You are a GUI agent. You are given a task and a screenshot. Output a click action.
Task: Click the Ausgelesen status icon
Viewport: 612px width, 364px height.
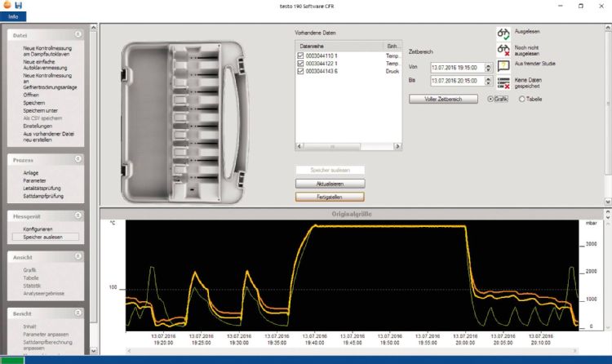click(x=503, y=33)
